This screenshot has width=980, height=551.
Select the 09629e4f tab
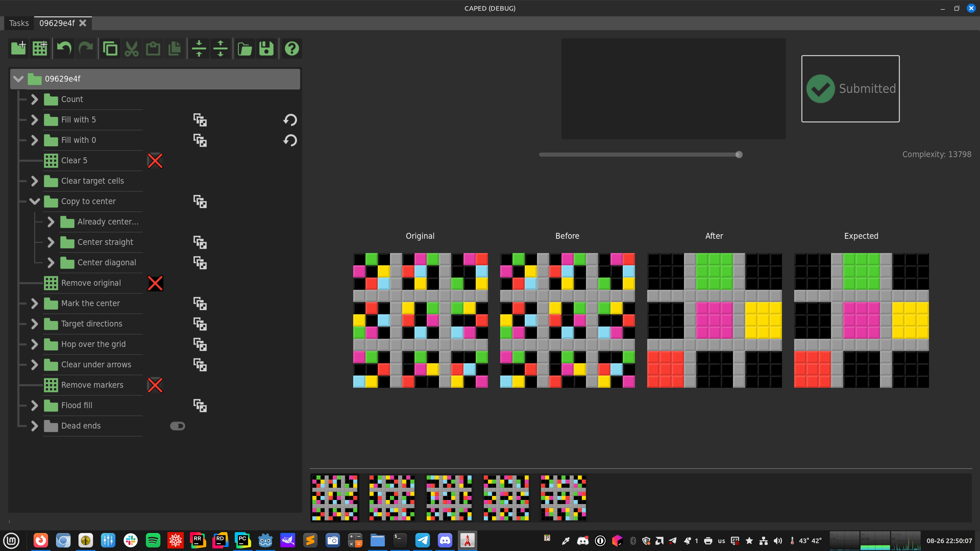[x=57, y=23]
